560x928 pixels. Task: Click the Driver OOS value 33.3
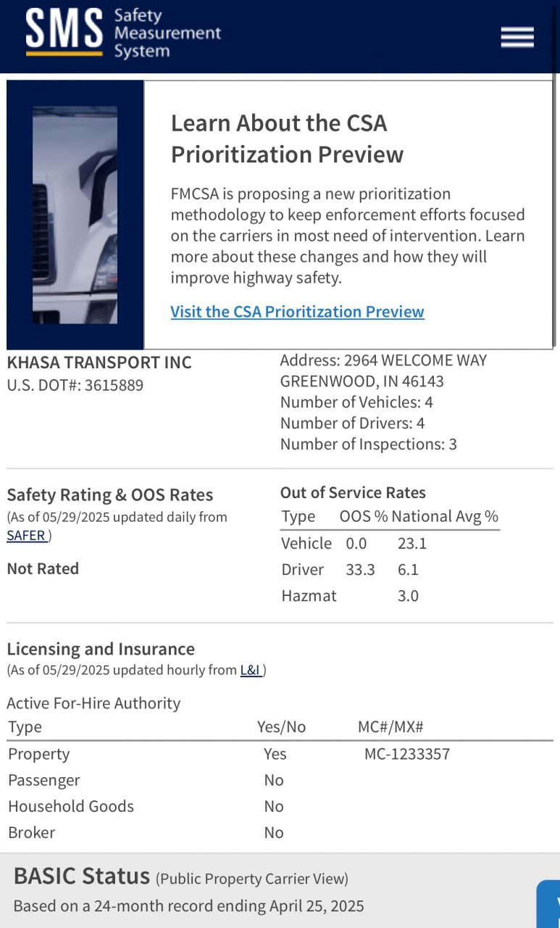(x=360, y=570)
